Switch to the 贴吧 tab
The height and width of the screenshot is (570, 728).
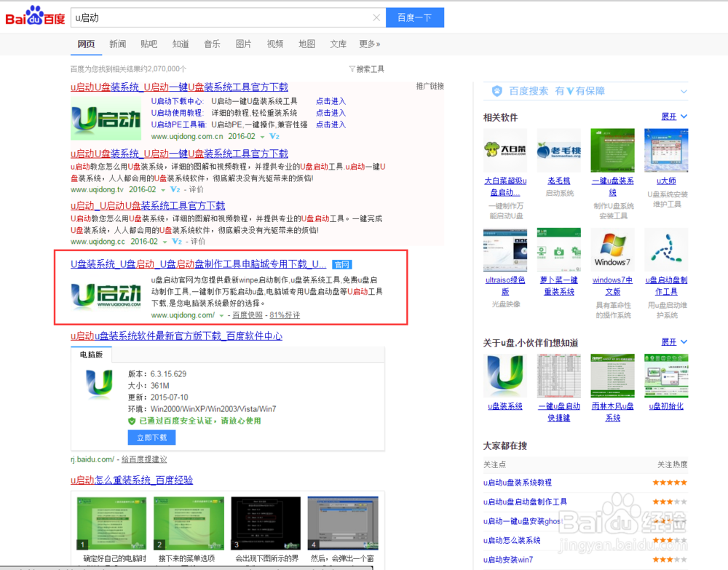149,44
